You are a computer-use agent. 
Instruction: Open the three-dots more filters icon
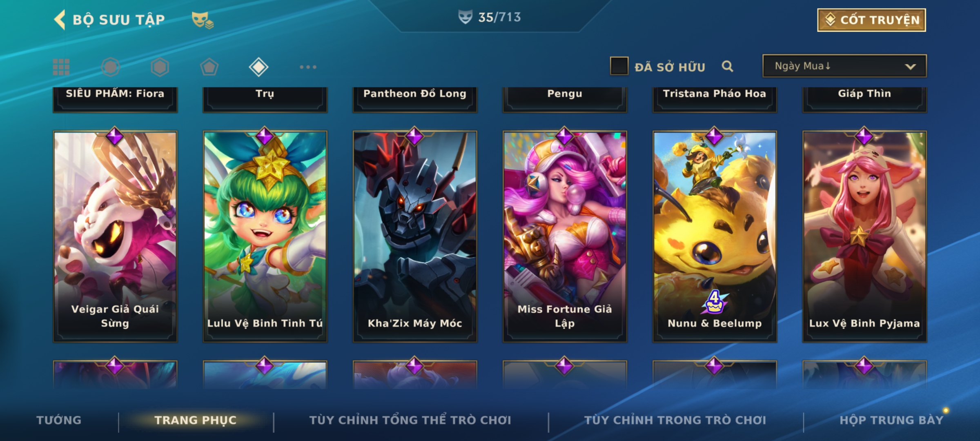click(x=308, y=67)
